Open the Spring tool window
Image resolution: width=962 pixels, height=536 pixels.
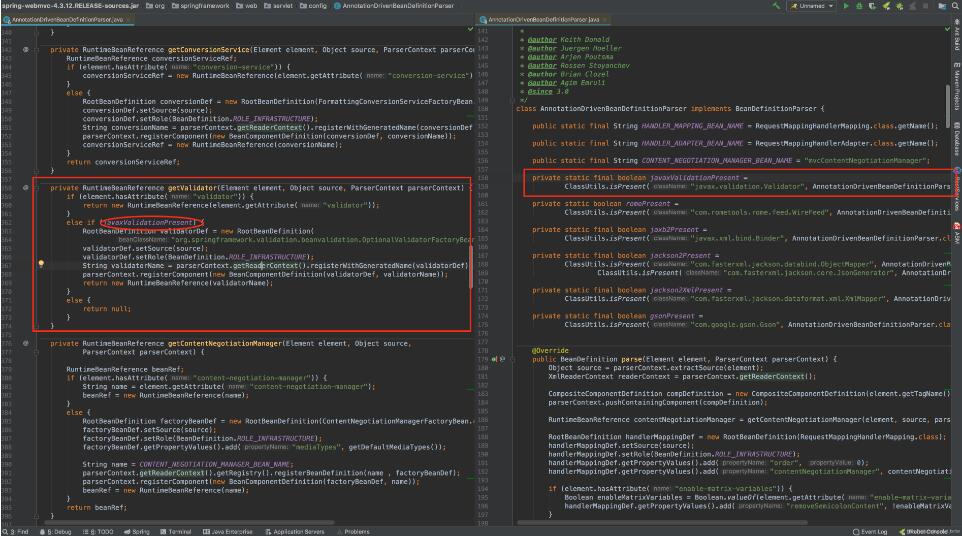(x=137, y=532)
